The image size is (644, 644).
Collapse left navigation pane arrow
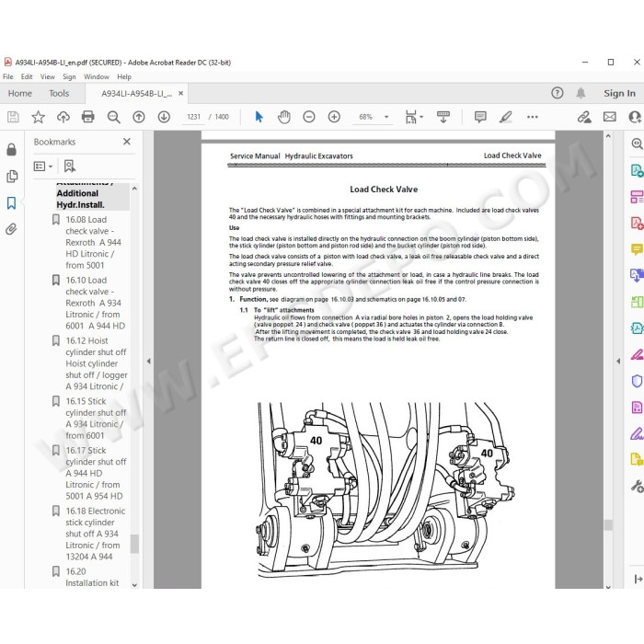coord(149,362)
